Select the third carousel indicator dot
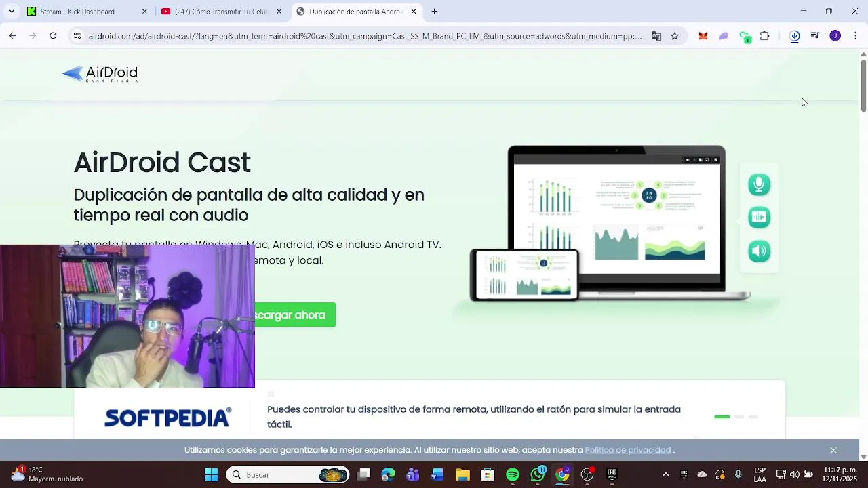Image resolution: width=868 pixels, height=488 pixels. (753, 417)
